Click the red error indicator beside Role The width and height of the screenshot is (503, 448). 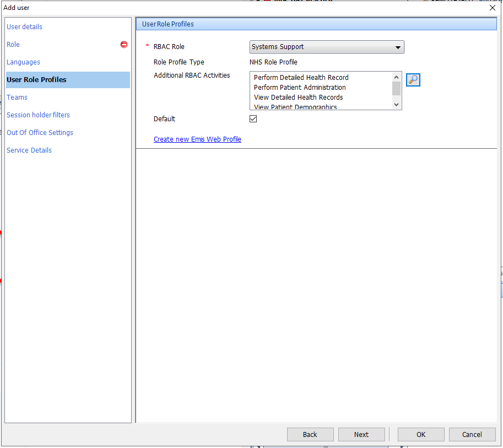123,45
